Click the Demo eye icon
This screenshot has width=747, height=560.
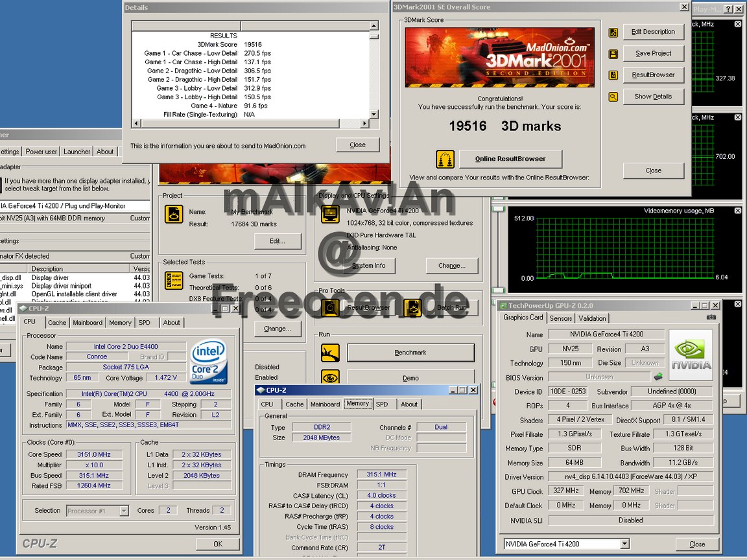point(330,378)
